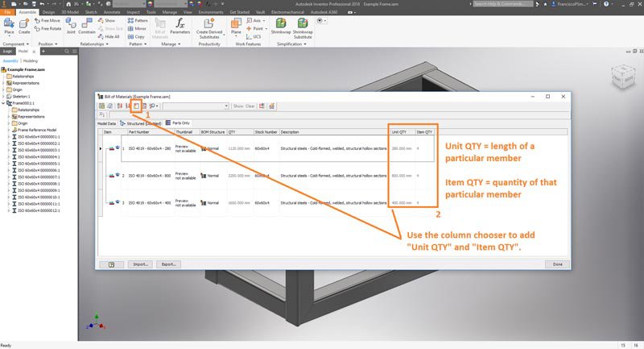Select the Free Rotate tool
The width and height of the screenshot is (644, 349).
47,29
